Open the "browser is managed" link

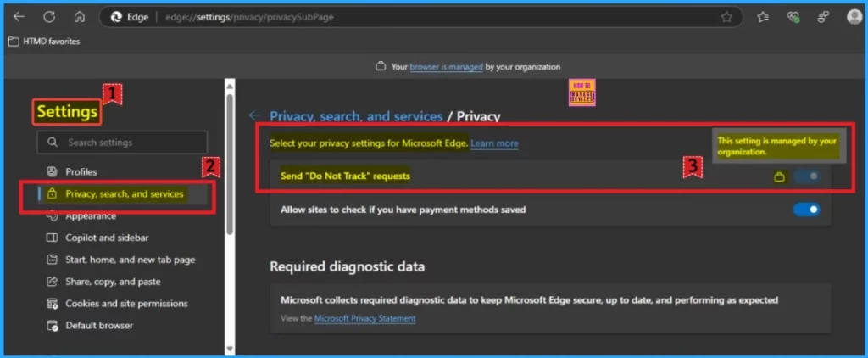tap(446, 66)
